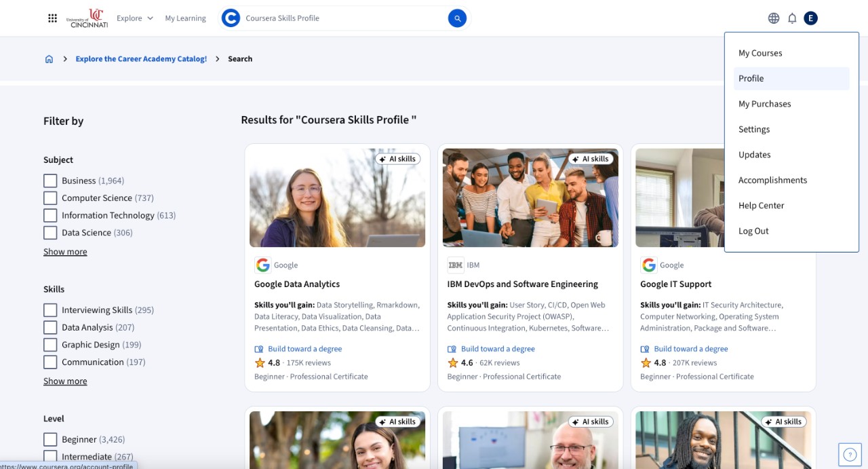This screenshot has width=868, height=469.
Task: Expand Show more under Subject
Action: click(x=64, y=251)
